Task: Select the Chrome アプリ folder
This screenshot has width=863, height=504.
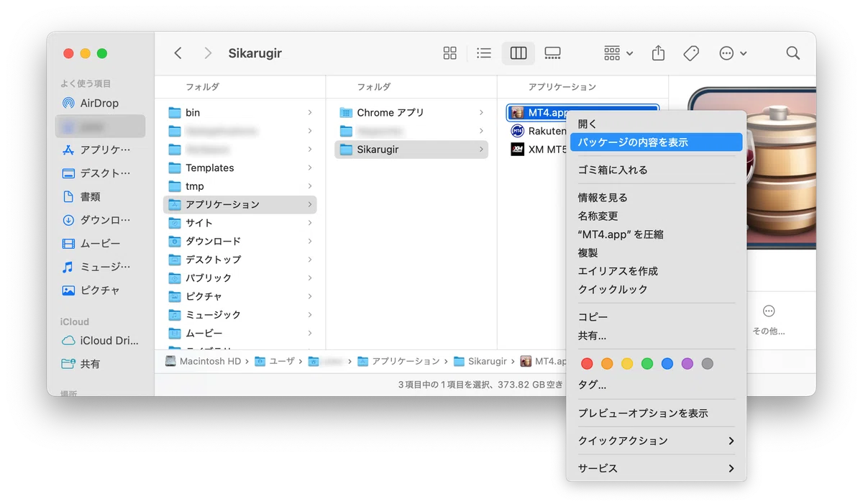Action: [x=411, y=113]
